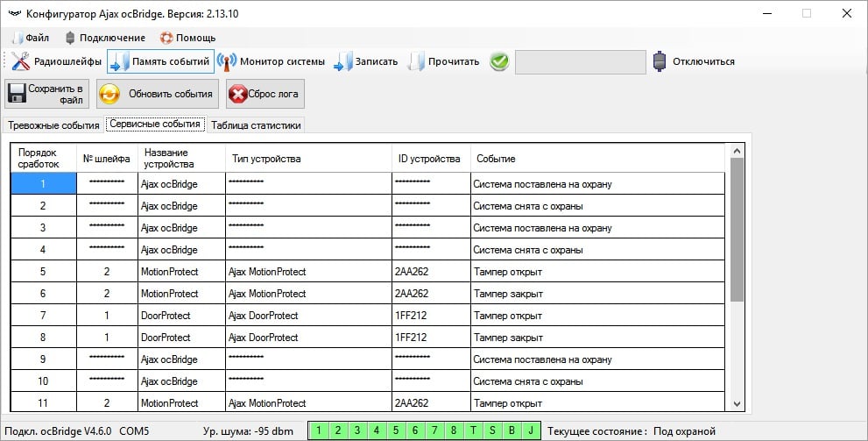Click the Ур. шума -95 dbm status text

(248, 431)
